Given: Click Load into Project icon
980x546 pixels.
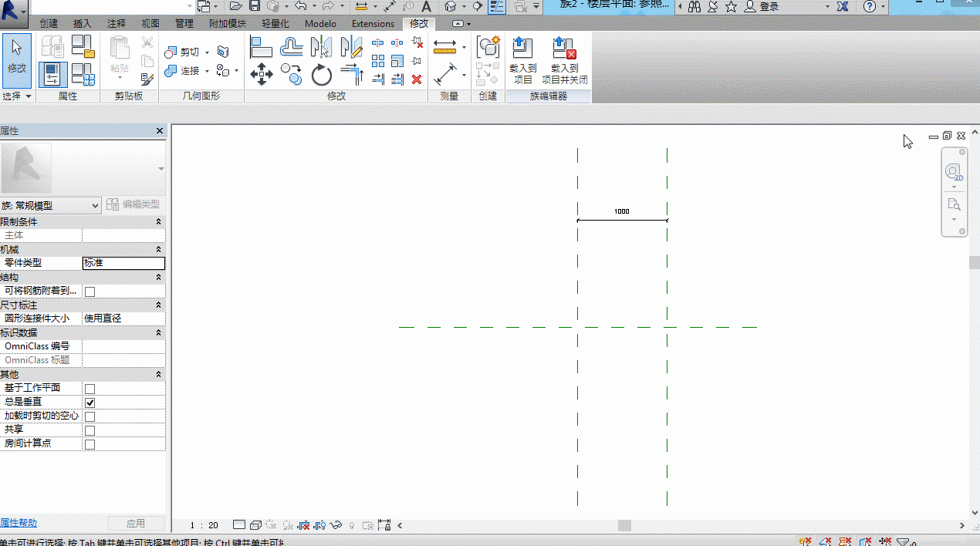Looking at the screenshot, I should click(x=522, y=59).
